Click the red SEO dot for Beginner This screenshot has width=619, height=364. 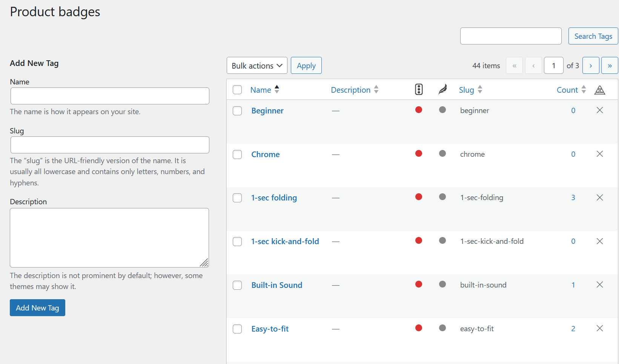click(x=419, y=110)
